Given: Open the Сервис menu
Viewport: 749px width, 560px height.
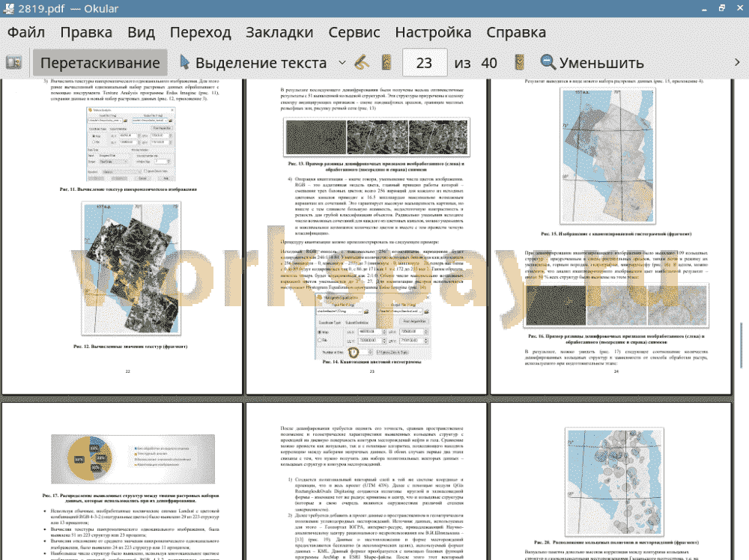Looking at the screenshot, I should [x=354, y=32].
